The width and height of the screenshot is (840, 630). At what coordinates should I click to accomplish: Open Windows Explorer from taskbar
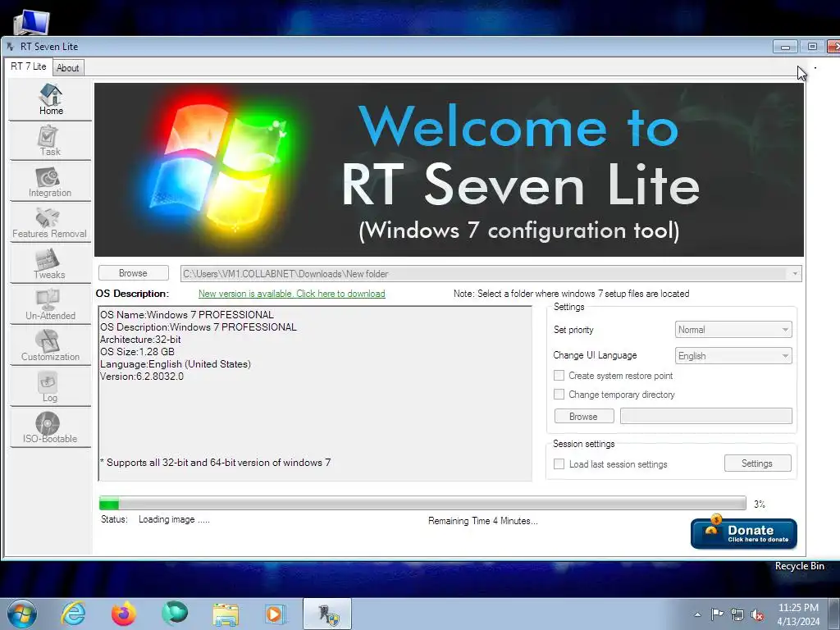(x=226, y=614)
